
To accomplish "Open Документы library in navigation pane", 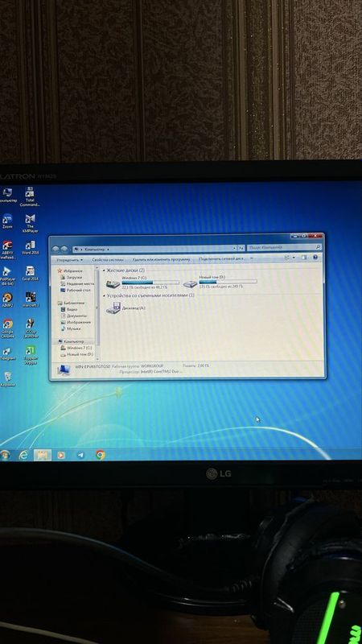I will click(73, 316).
